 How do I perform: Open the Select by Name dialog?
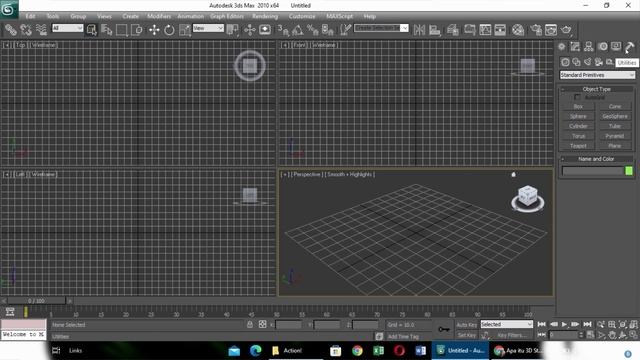[x=107, y=30]
